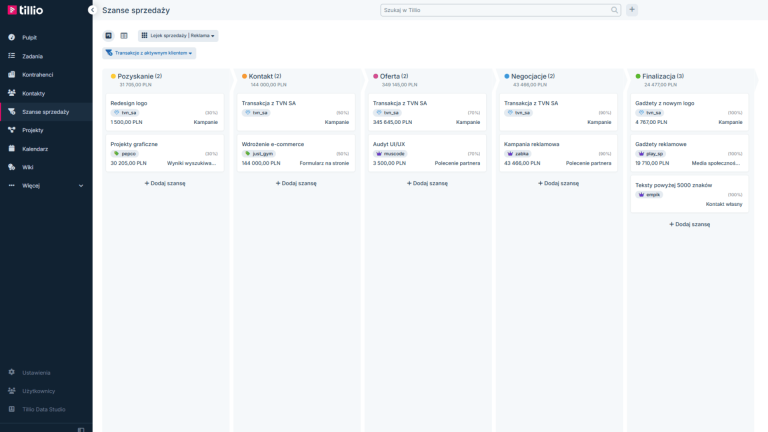Click the search magnifier icon
This screenshot has width=768, height=432.
point(615,10)
